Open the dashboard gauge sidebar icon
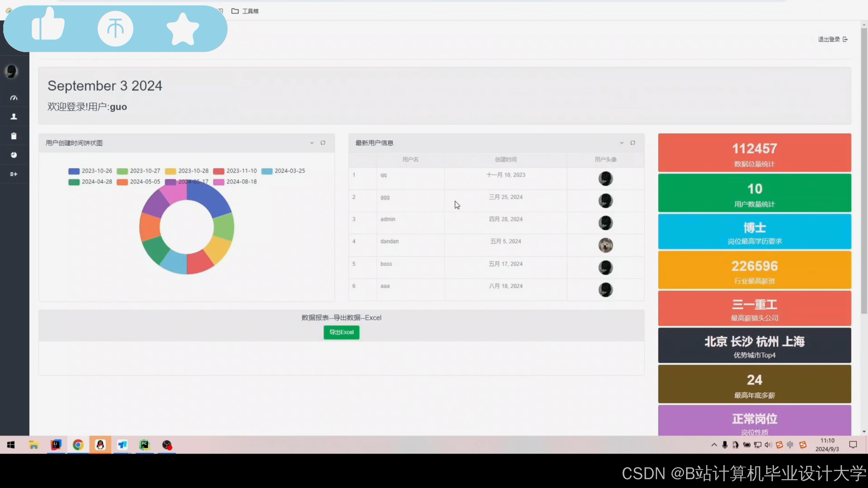The height and width of the screenshot is (488, 868). point(14,98)
